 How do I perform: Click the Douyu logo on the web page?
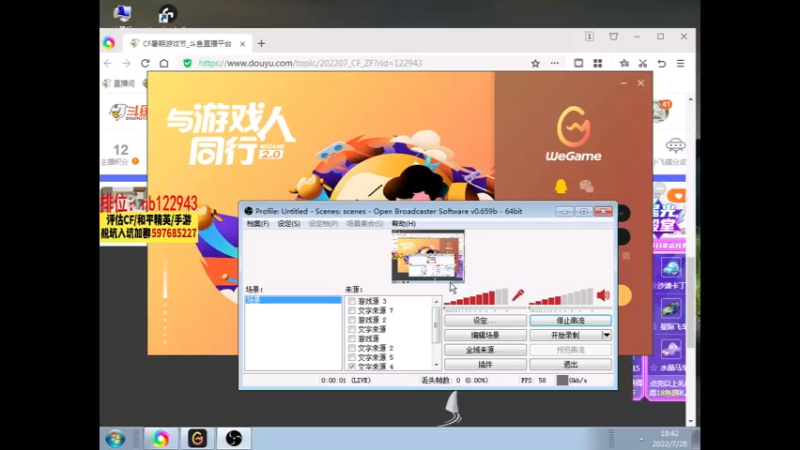pos(129,112)
